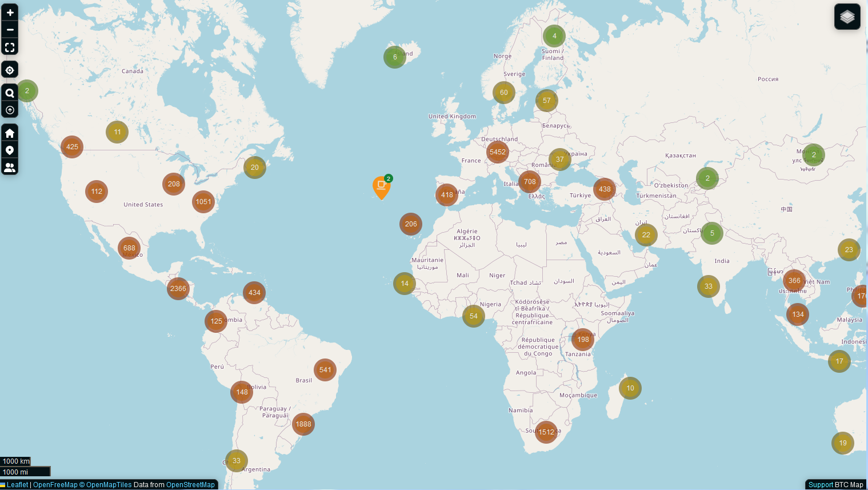Open the communities people icon
The width and height of the screenshot is (868, 490).
click(10, 168)
